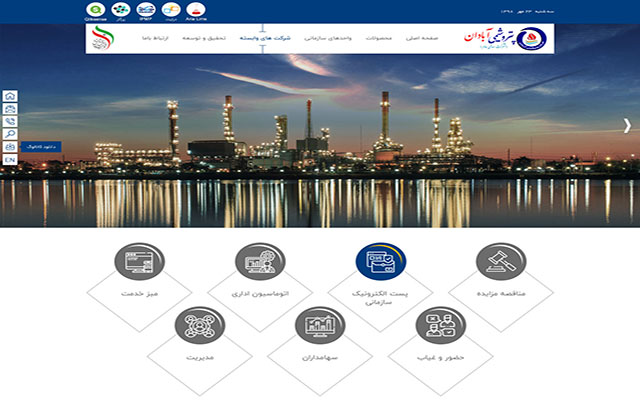Click the home icon in the left sidebar
Image resolution: width=640 pixels, height=400 pixels.
10,96
